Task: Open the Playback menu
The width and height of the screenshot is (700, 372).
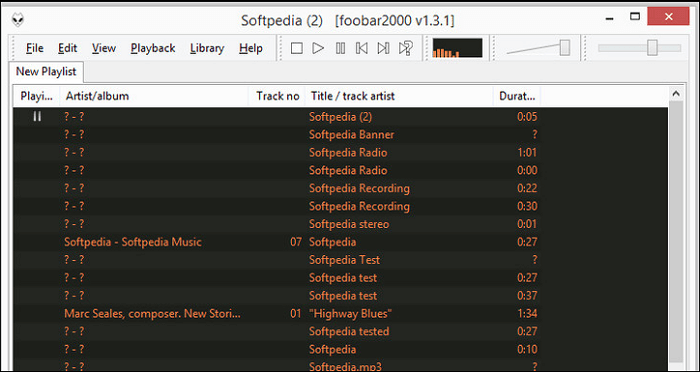Action: [153, 48]
